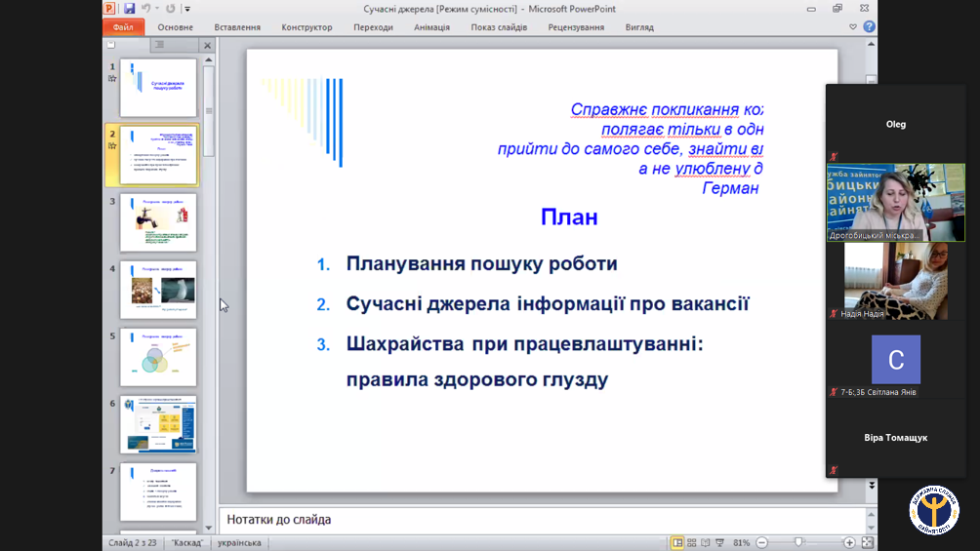Start Slide Show from status bar icon

pos(720,543)
